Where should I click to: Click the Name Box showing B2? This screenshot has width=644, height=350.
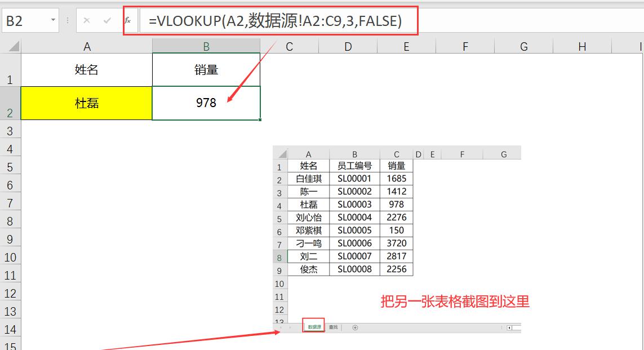30,20
